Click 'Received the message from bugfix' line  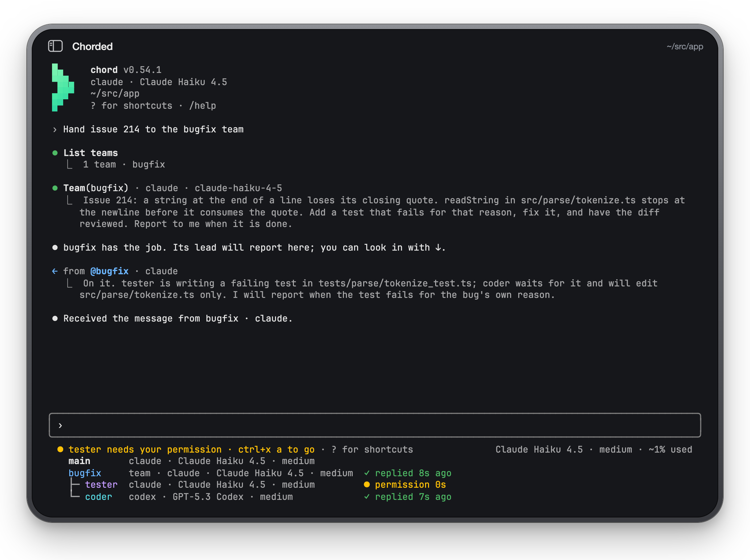pos(178,318)
